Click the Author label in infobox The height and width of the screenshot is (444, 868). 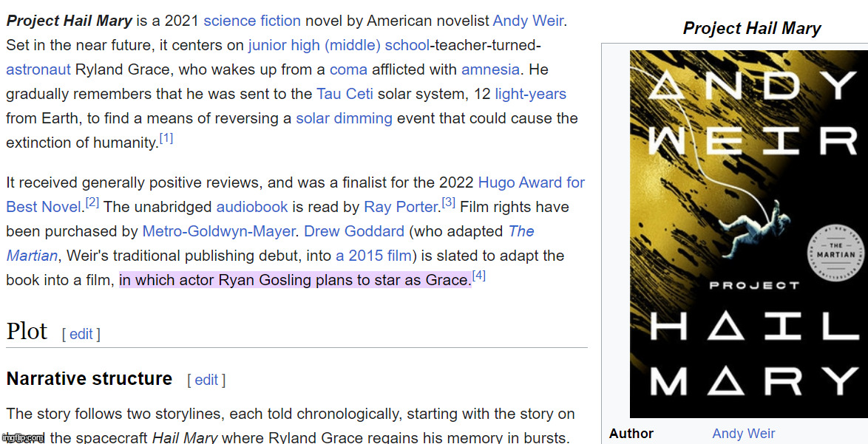click(x=631, y=434)
